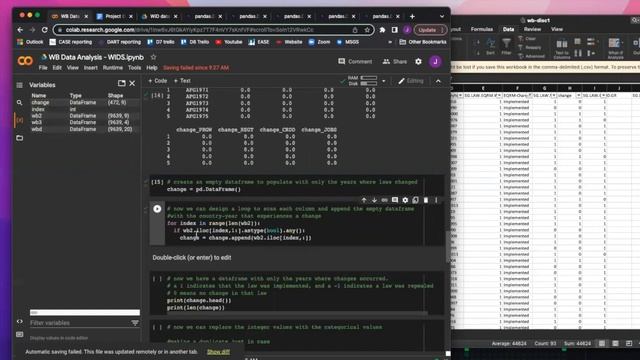
Task: Open selected cell editor settings gear
Action: point(405,200)
